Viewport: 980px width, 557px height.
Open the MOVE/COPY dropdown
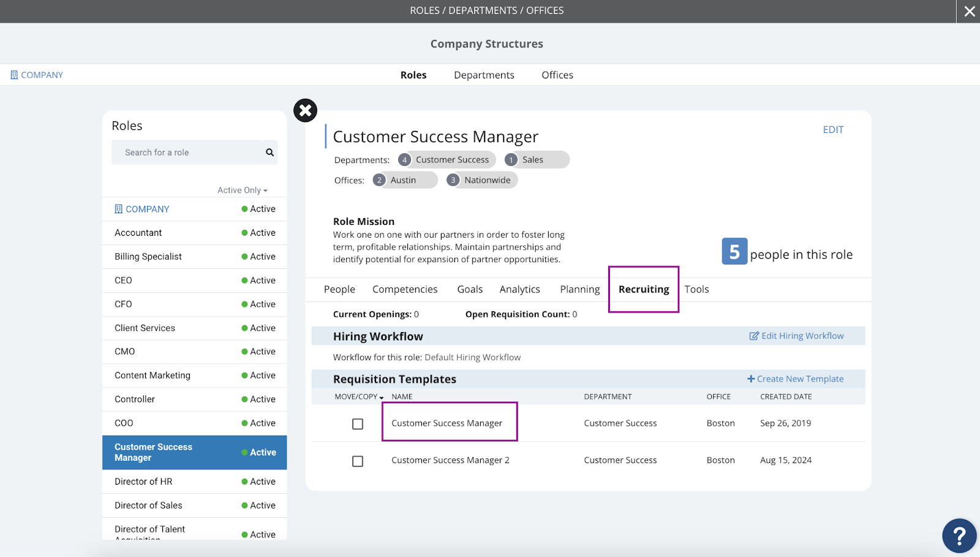tap(359, 397)
